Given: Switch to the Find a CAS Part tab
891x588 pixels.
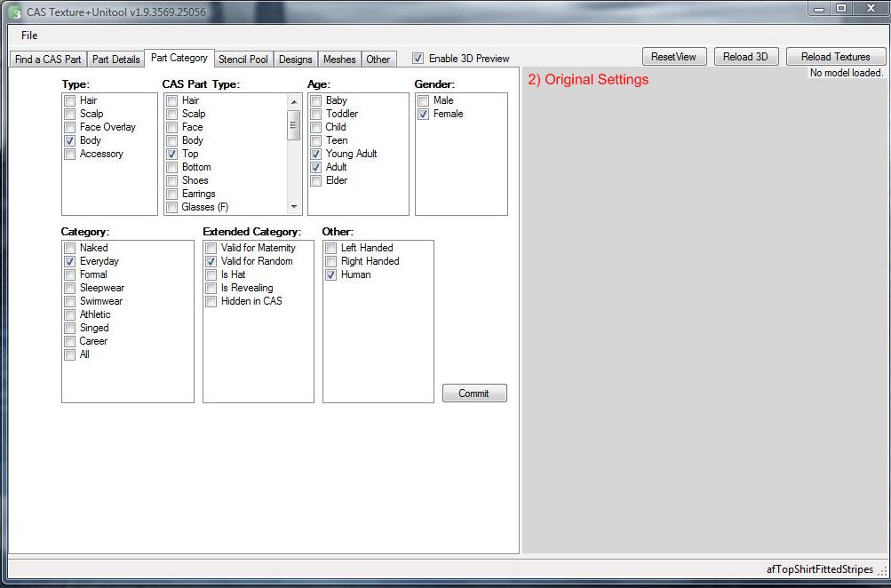Looking at the screenshot, I should point(48,60).
